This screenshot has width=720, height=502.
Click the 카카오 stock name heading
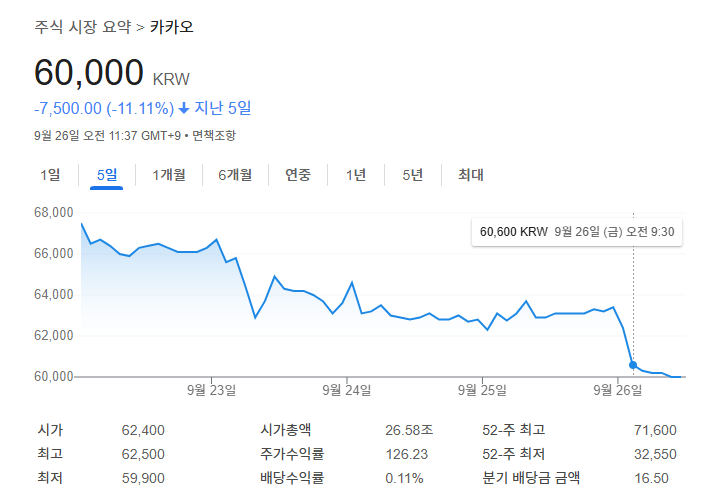172,27
